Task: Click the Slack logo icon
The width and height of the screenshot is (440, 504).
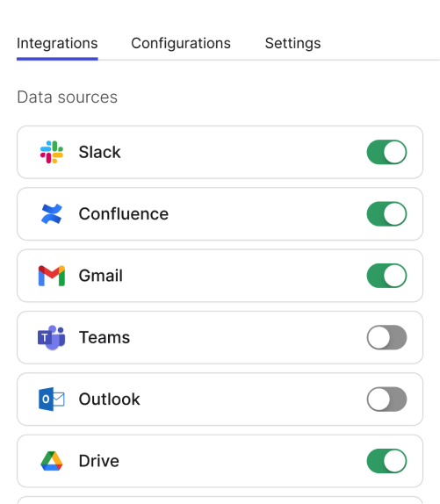Action: 52,152
